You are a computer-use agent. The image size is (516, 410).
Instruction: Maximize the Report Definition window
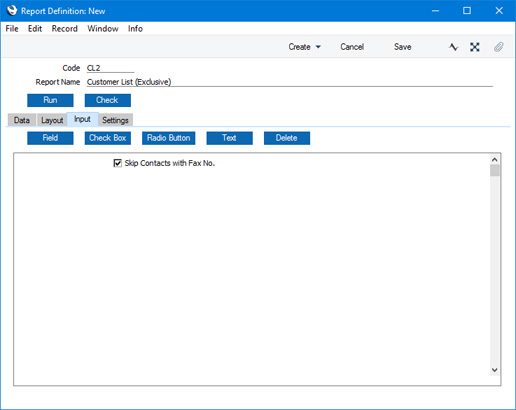pyautogui.click(x=467, y=11)
